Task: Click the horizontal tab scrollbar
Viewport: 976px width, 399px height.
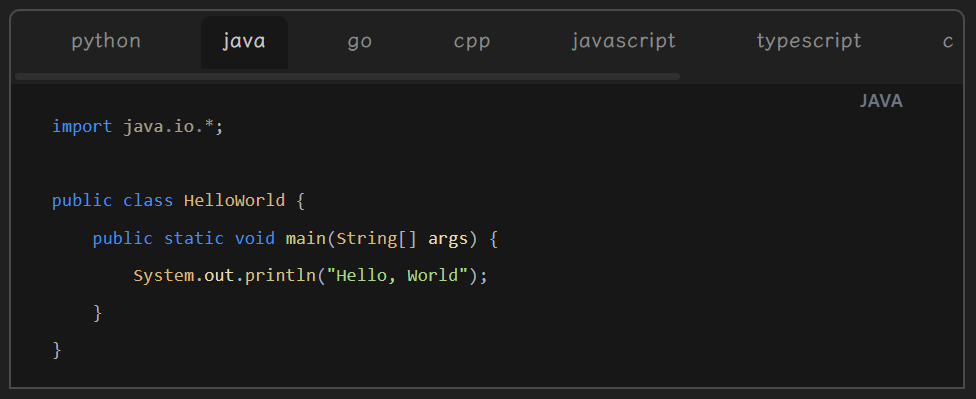Action: point(347,77)
